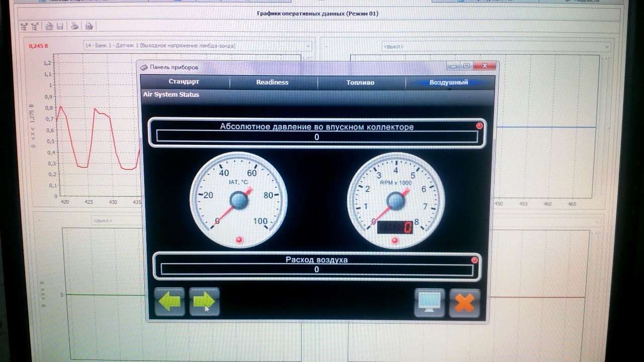Screen dimensions: 644x362
Task: Click the Панель приборов title bar icon
Action: point(144,67)
